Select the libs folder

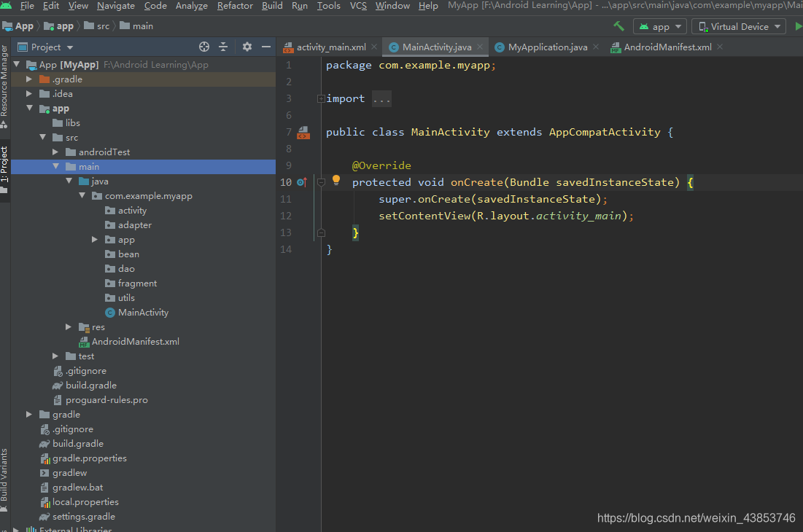pos(66,122)
